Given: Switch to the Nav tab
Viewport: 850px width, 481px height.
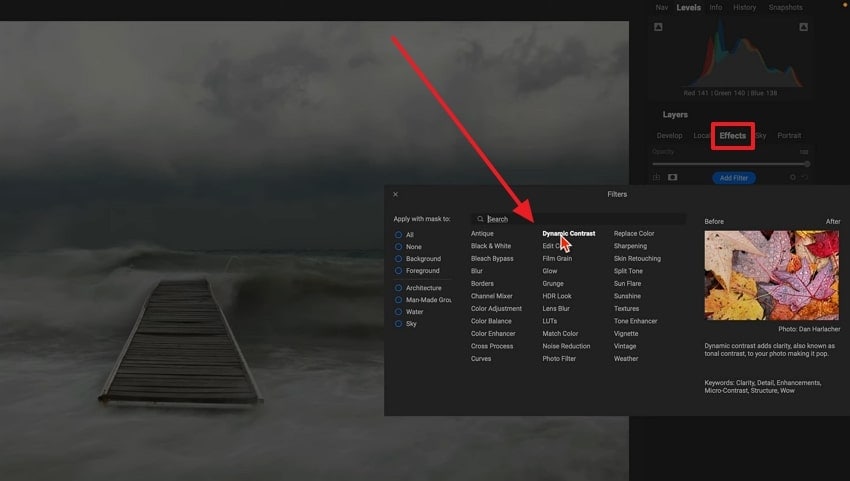Looking at the screenshot, I should pos(661,8).
